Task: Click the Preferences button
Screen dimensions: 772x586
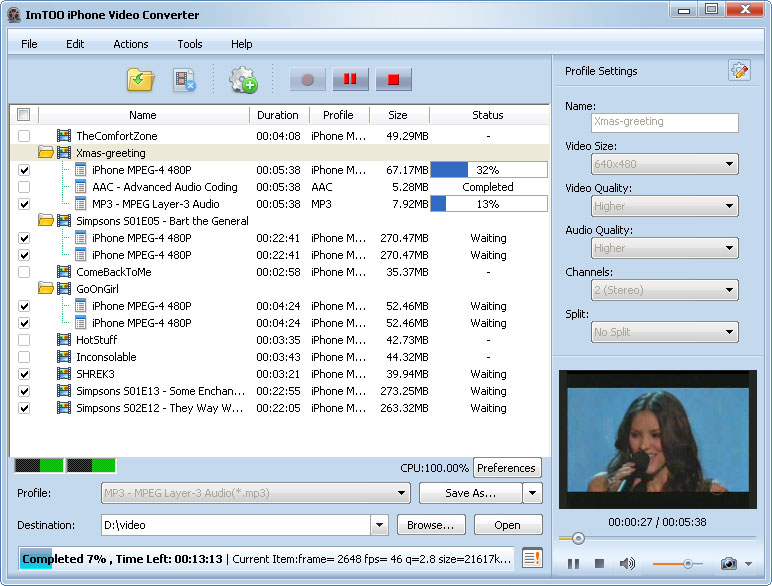Action: pos(507,468)
